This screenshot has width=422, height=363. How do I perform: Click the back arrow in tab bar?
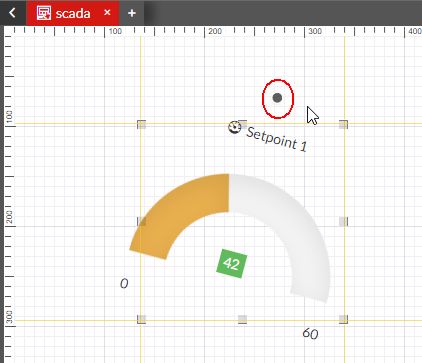(x=12, y=13)
